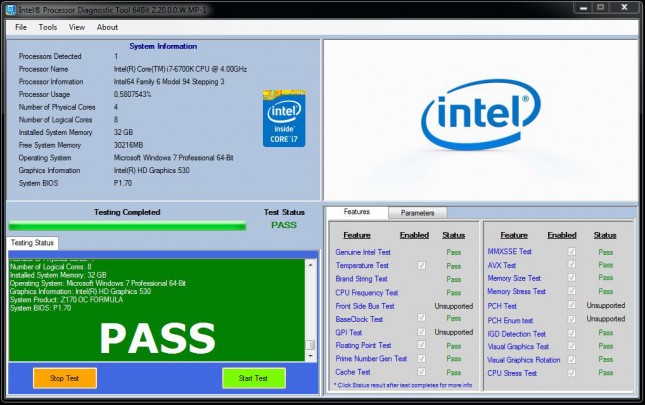This screenshot has height=405, width=645.
Task: Toggle the Cache Test checkbox
Action: [421, 372]
